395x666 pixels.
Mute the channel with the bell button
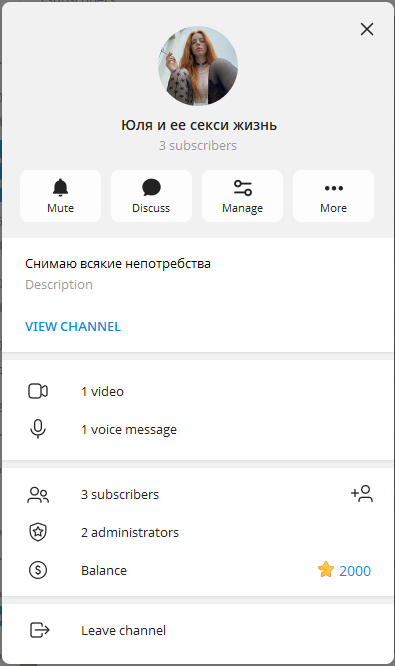(x=60, y=196)
